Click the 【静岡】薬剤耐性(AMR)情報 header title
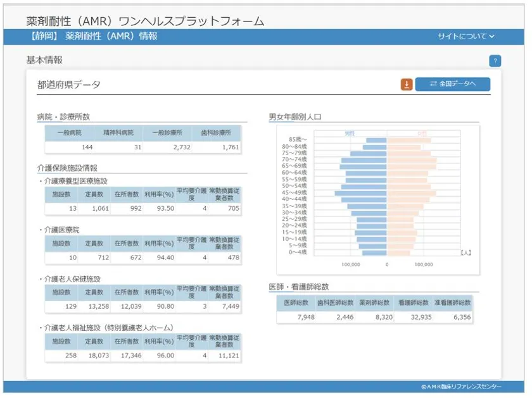This screenshot has width=532, height=398. 93,37
